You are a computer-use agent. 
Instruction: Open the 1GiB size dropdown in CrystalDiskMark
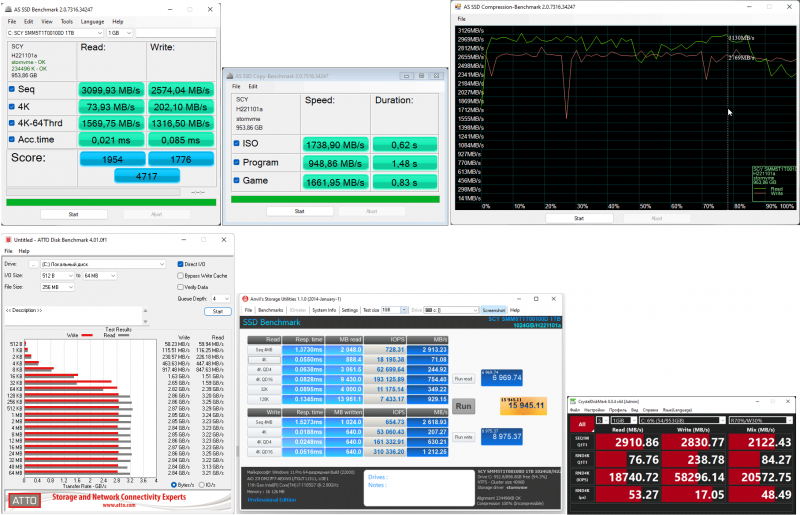[623, 420]
